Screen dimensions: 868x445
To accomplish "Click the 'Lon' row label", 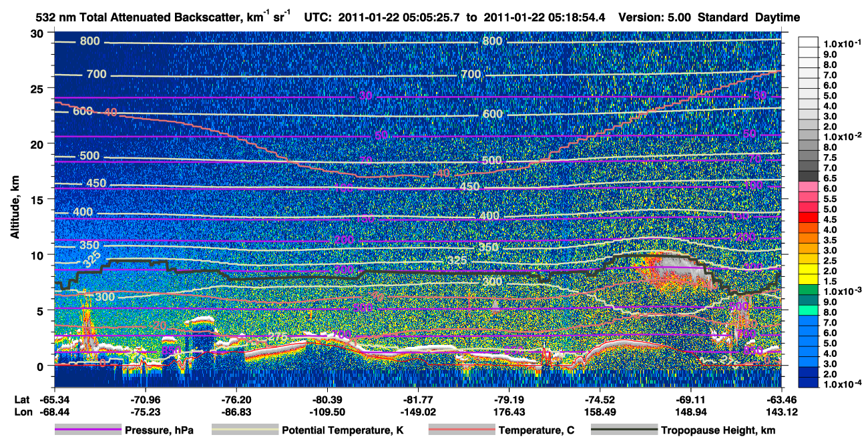I will [22, 412].
